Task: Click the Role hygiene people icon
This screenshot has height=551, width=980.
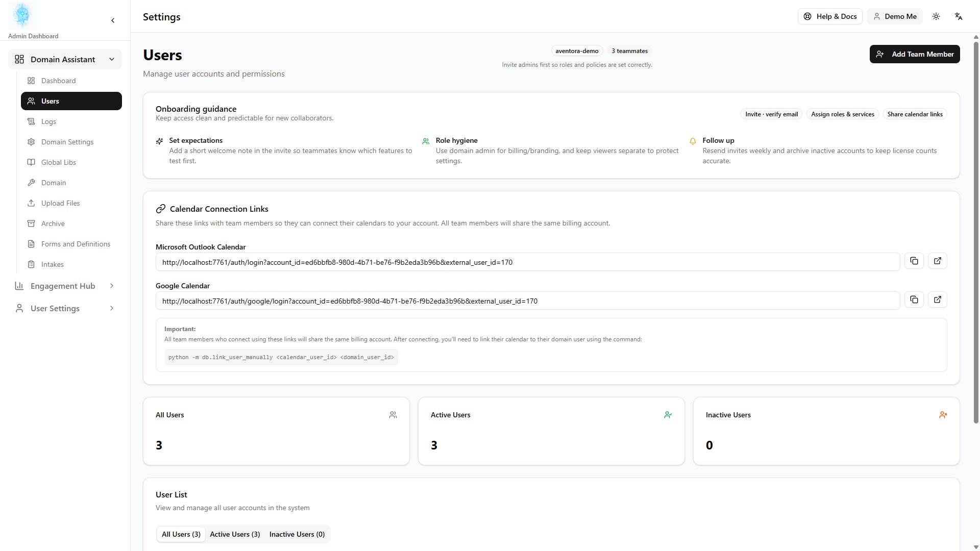Action: (x=426, y=141)
